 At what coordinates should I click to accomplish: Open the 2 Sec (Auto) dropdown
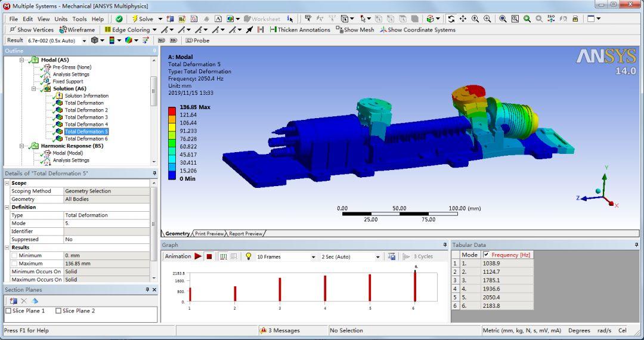coord(378,257)
